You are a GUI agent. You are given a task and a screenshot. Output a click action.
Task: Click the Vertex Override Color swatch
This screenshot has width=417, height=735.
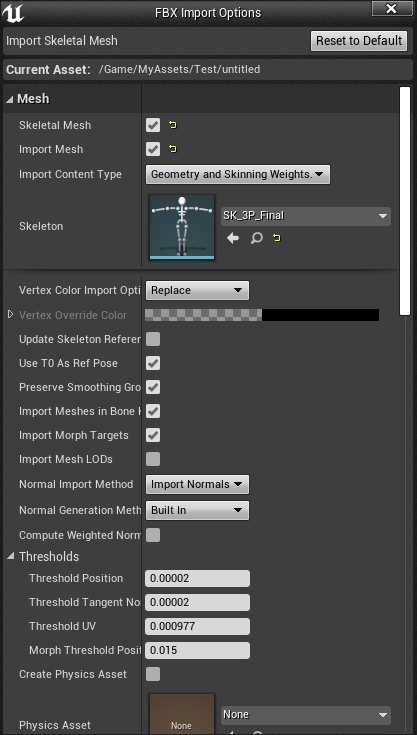pos(262,315)
